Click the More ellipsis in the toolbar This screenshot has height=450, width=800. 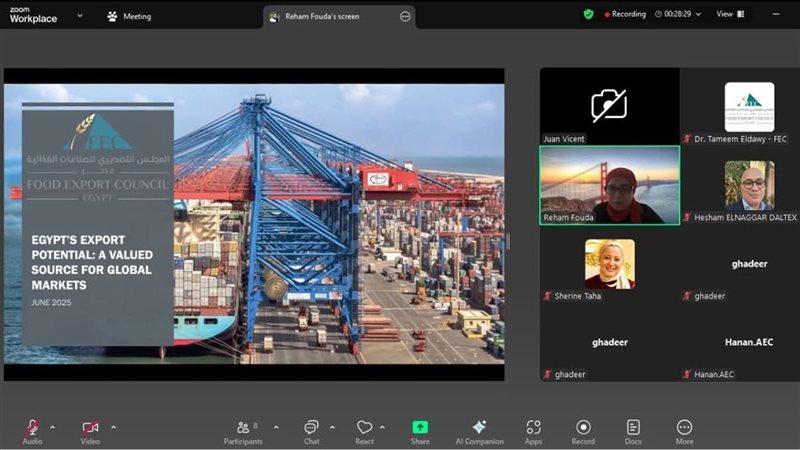click(684, 427)
